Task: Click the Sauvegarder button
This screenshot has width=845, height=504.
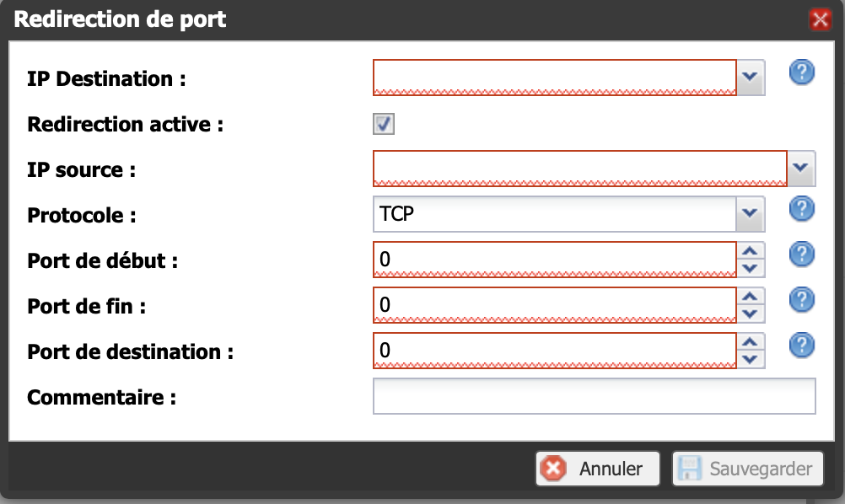Action: click(x=748, y=469)
